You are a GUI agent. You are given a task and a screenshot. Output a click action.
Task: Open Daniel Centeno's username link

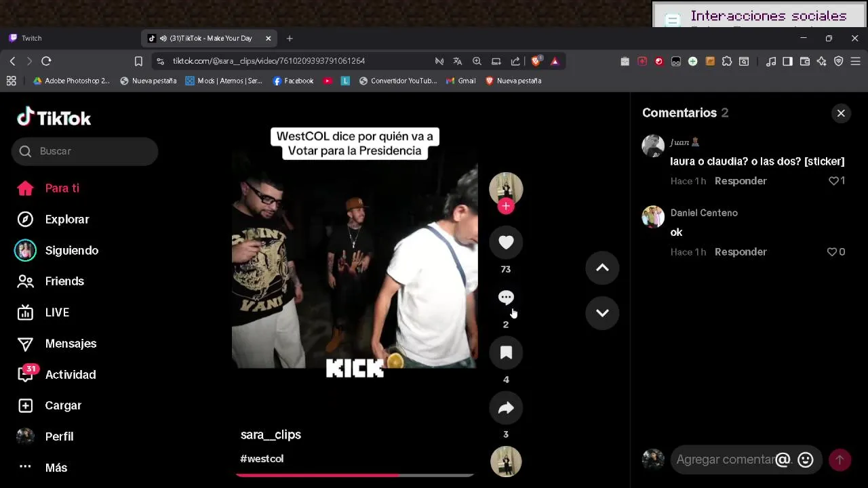[704, 213]
